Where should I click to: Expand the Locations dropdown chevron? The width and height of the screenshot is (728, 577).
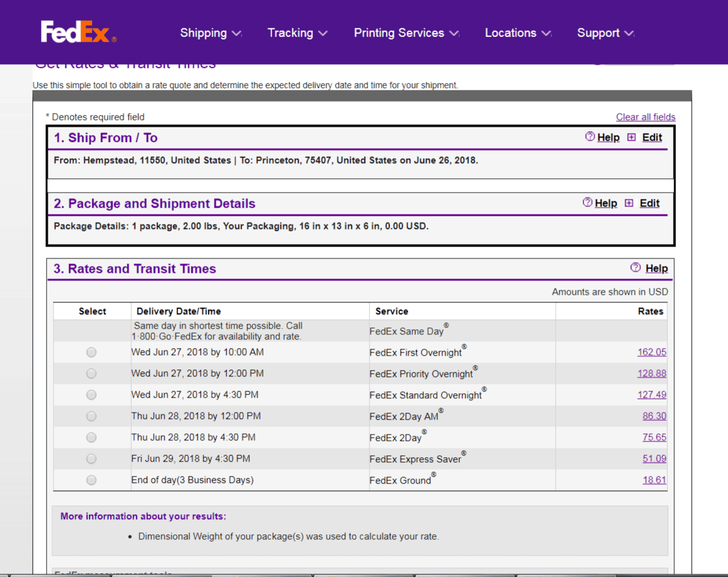pos(546,33)
